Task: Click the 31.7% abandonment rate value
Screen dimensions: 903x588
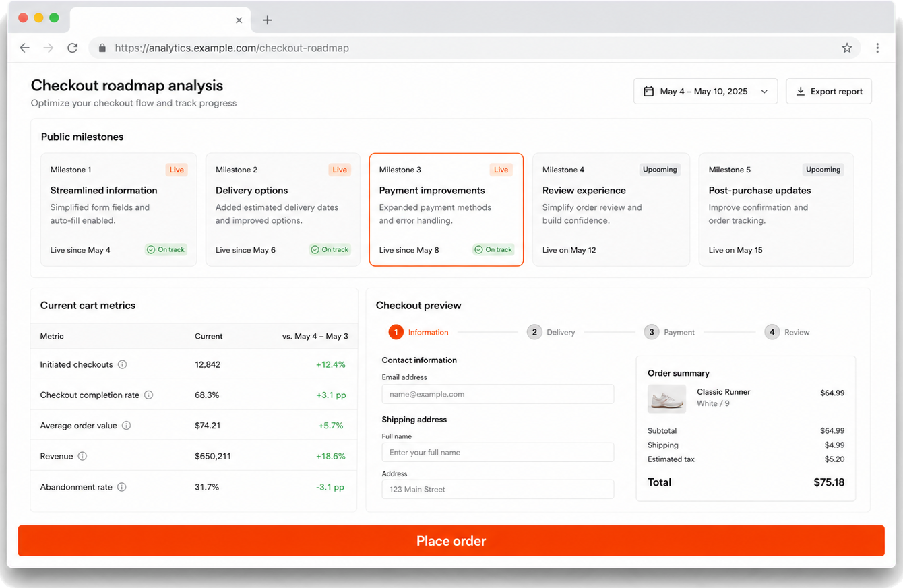Action: tap(207, 487)
